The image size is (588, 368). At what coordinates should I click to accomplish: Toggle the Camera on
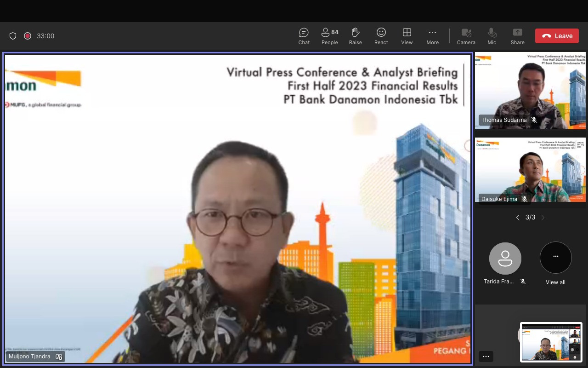tap(466, 36)
